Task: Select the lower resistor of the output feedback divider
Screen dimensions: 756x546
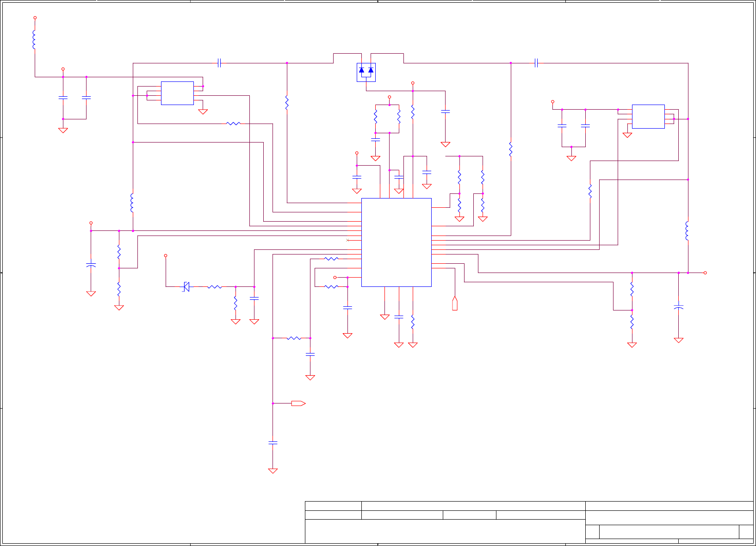Action: (632, 322)
